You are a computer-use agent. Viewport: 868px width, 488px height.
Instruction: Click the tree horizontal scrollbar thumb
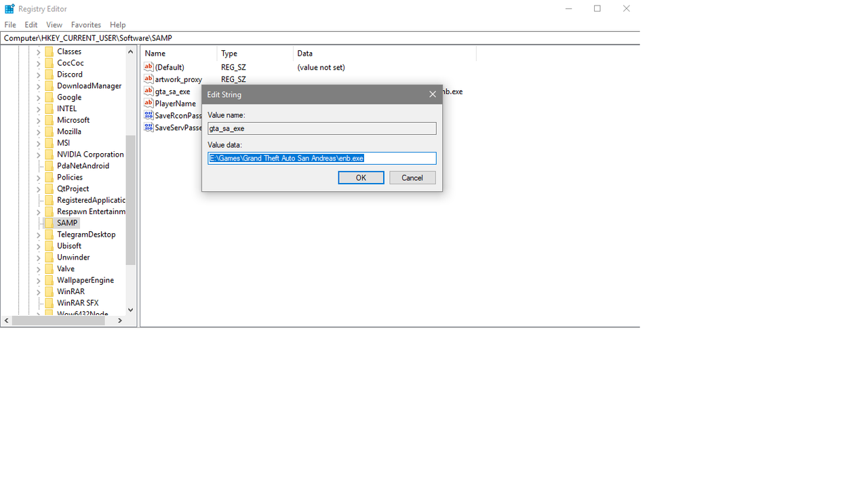point(58,321)
